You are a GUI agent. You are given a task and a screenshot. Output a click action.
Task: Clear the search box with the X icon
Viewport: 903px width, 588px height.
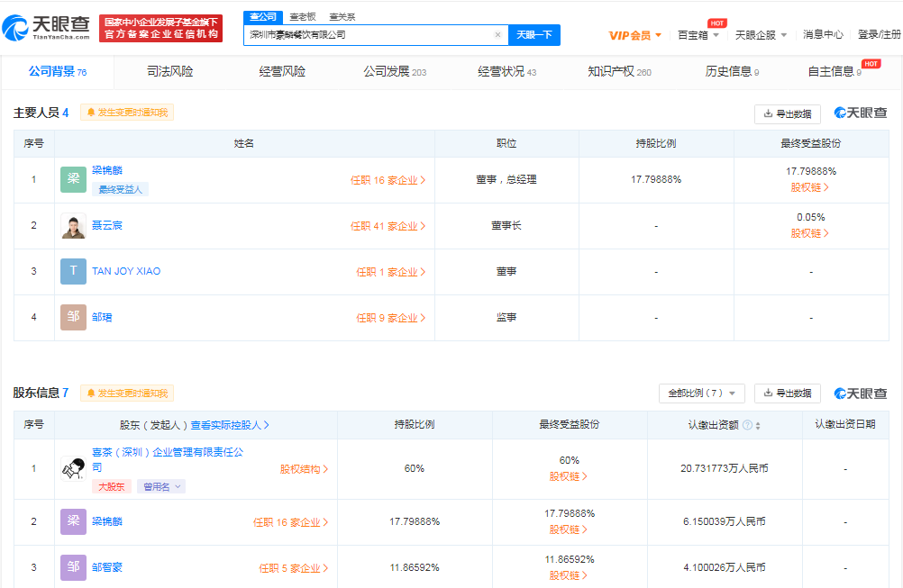[x=497, y=35]
